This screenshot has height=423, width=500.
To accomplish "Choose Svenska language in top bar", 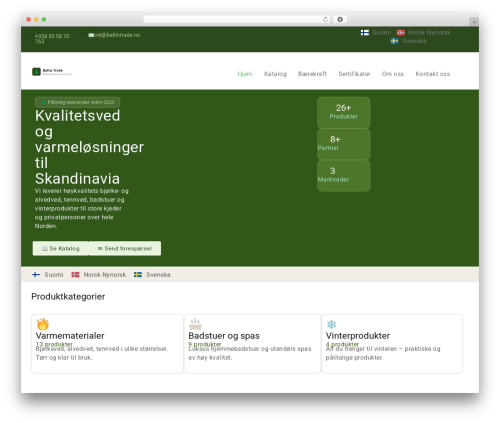I will point(414,41).
